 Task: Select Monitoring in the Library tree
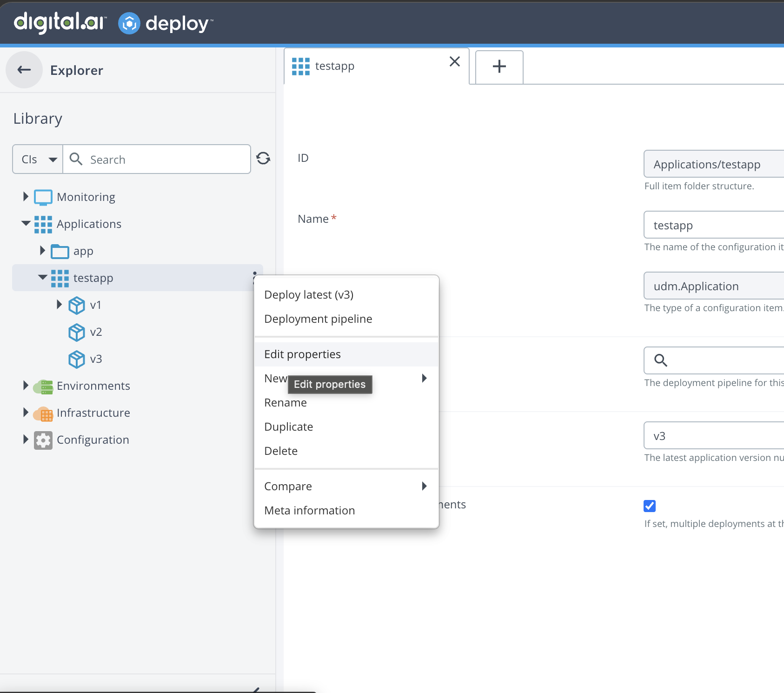click(86, 197)
